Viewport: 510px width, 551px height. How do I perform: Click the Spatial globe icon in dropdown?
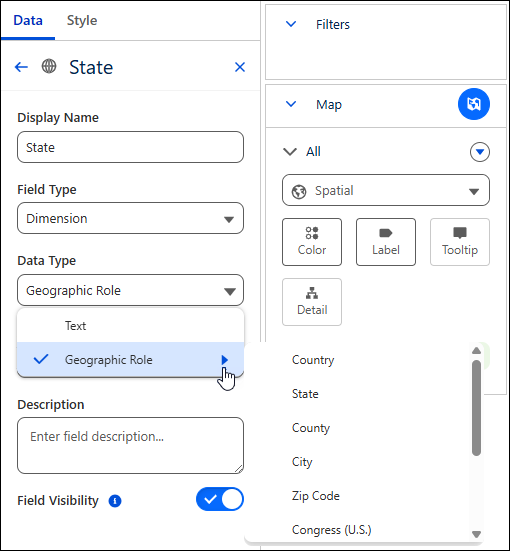click(299, 192)
